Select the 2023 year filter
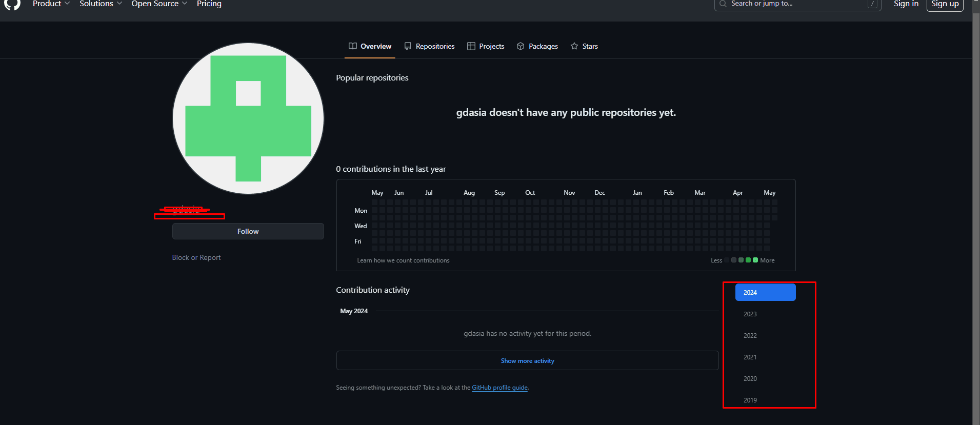Screen dimensions: 980x425 765,314
